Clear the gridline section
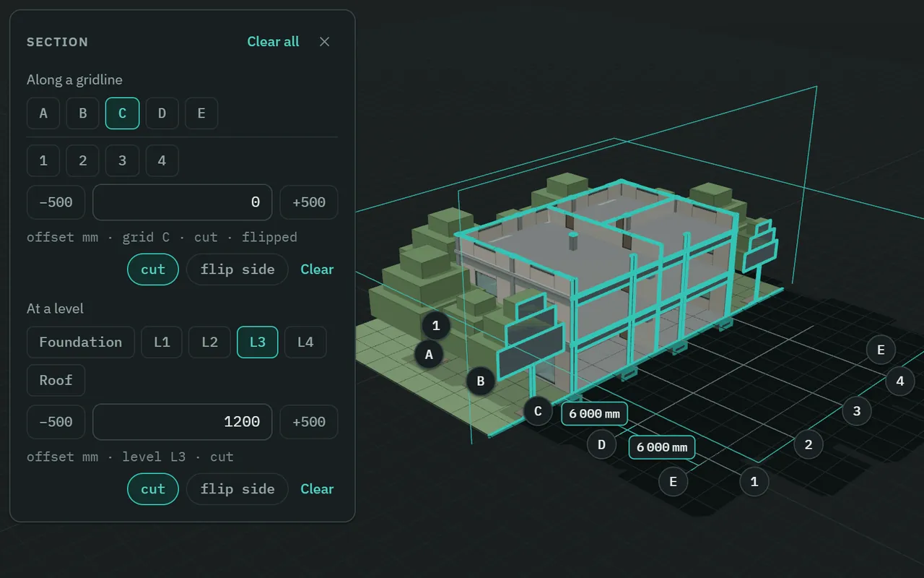Screen dimensions: 924x578 pos(317,269)
